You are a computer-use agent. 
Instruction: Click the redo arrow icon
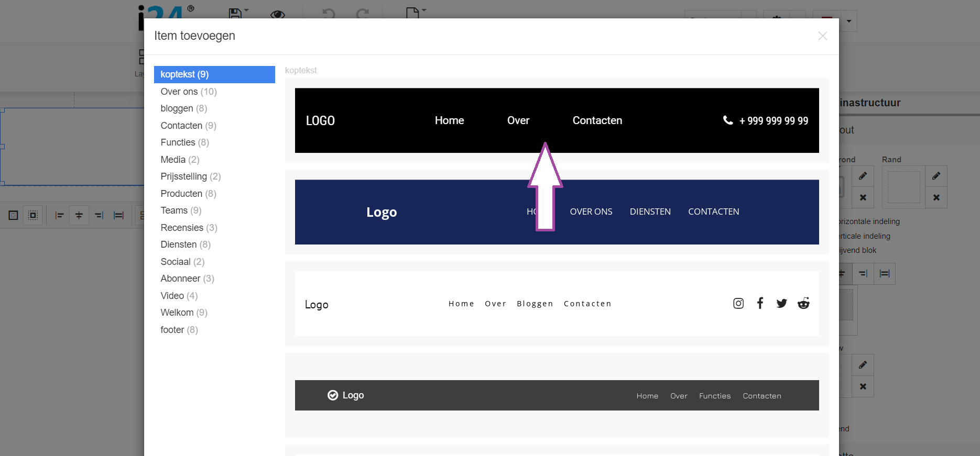[x=363, y=14]
